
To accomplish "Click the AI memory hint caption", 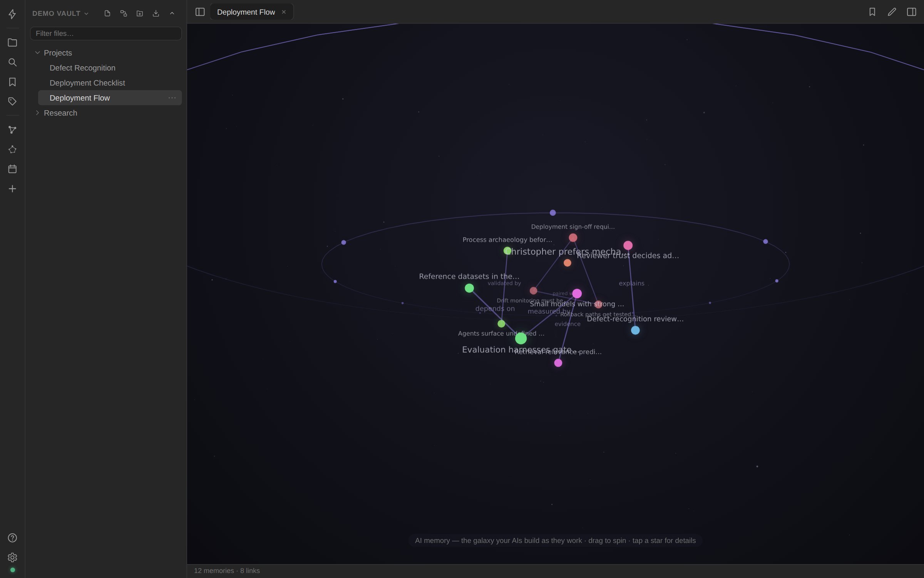I will [x=555, y=541].
